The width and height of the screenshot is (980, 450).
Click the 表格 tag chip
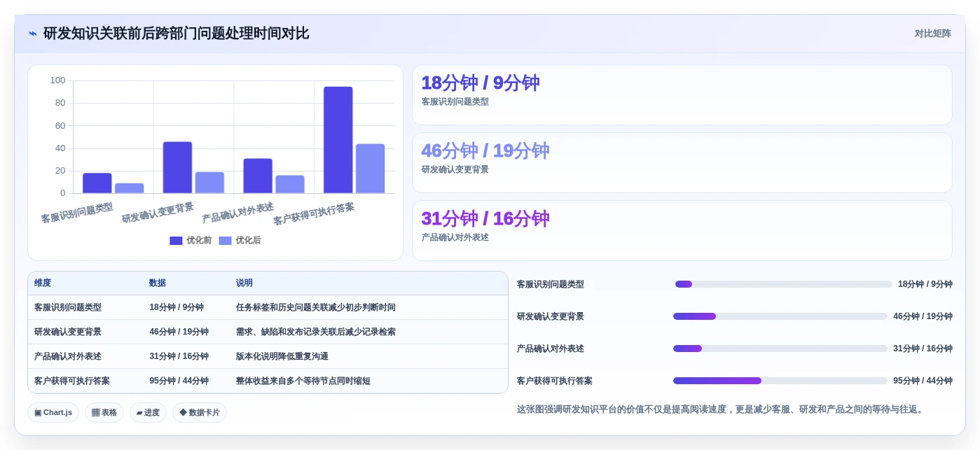(x=104, y=413)
